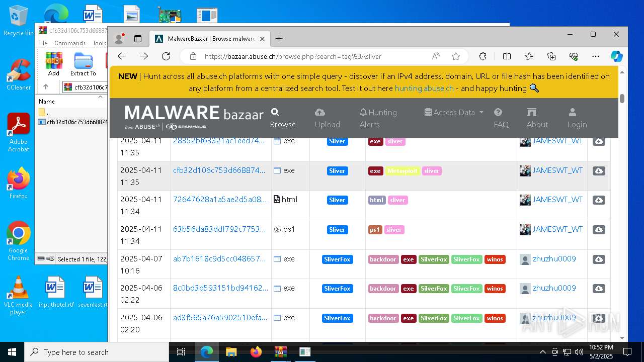This screenshot has height=362, width=644.
Task: Download sample cfb32d106c753d668874
Action: [599, 171]
